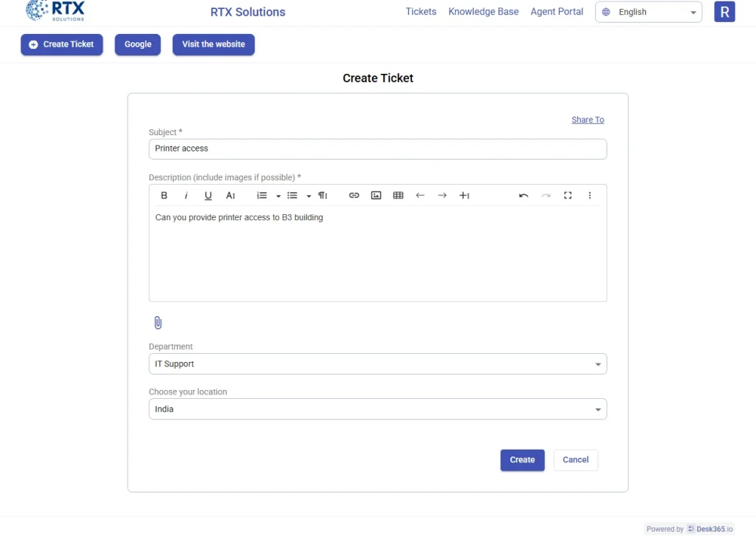The width and height of the screenshot is (756, 537).
Task: Insert an image into the description
Action: (376, 195)
